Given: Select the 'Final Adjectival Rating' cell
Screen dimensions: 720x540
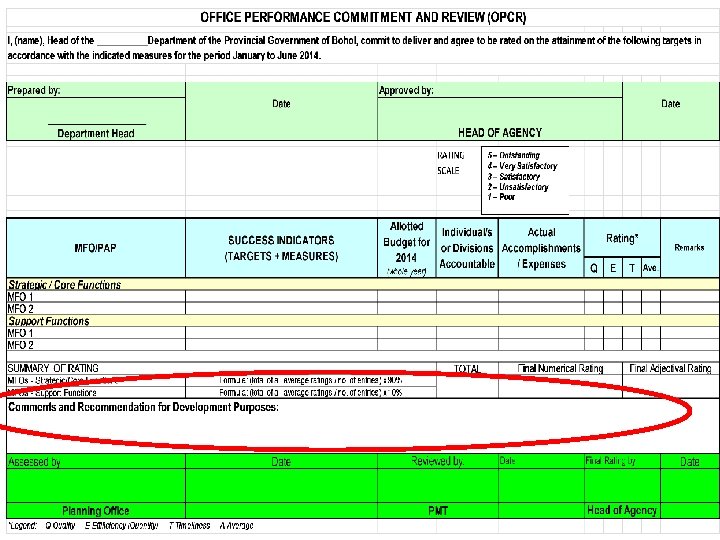Looking at the screenshot, I should coord(670,368).
